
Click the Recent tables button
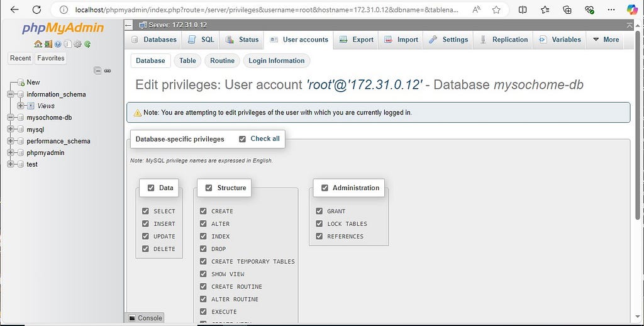(21, 59)
